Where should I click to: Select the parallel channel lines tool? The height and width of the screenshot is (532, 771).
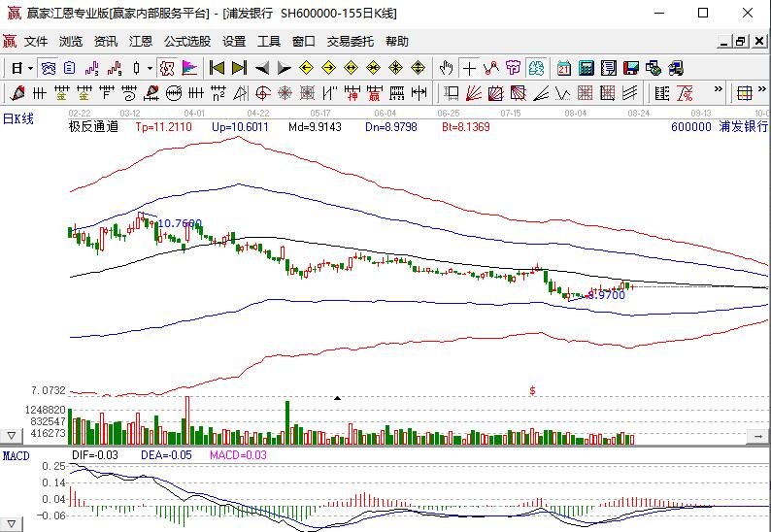(x=630, y=93)
